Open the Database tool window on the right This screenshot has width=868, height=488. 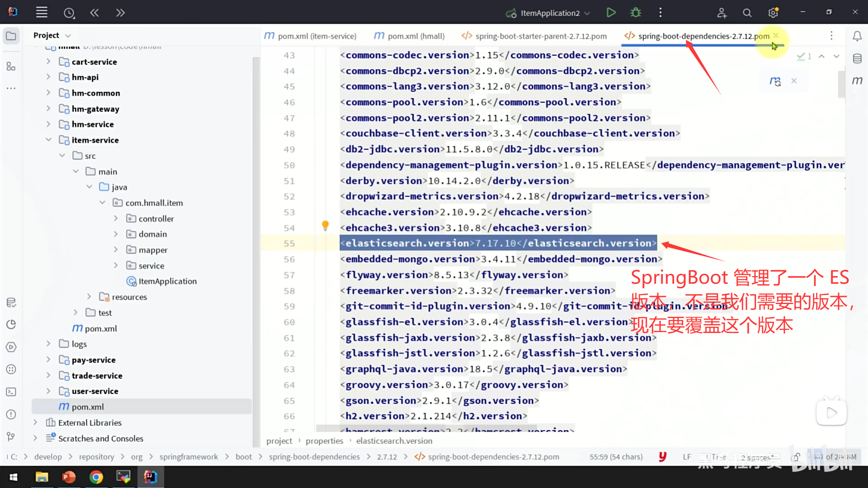point(857,59)
